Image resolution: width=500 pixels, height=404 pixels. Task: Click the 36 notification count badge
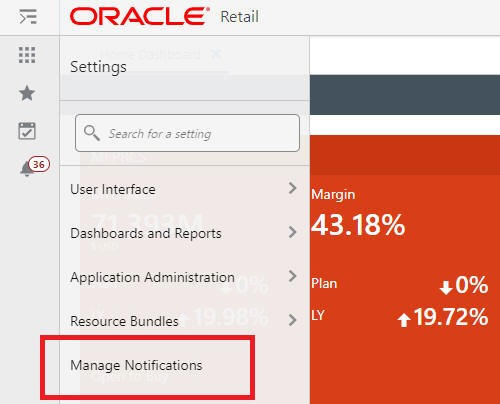(x=39, y=164)
